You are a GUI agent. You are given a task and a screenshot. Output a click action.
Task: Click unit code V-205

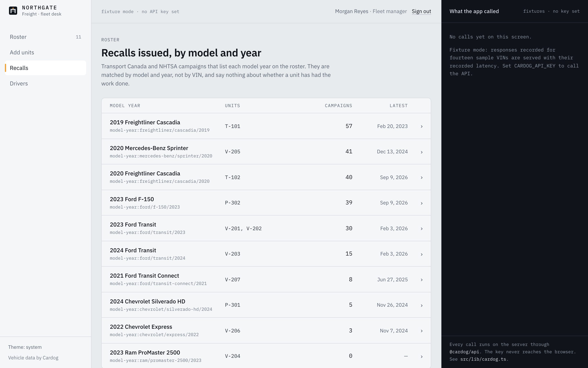tap(233, 152)
